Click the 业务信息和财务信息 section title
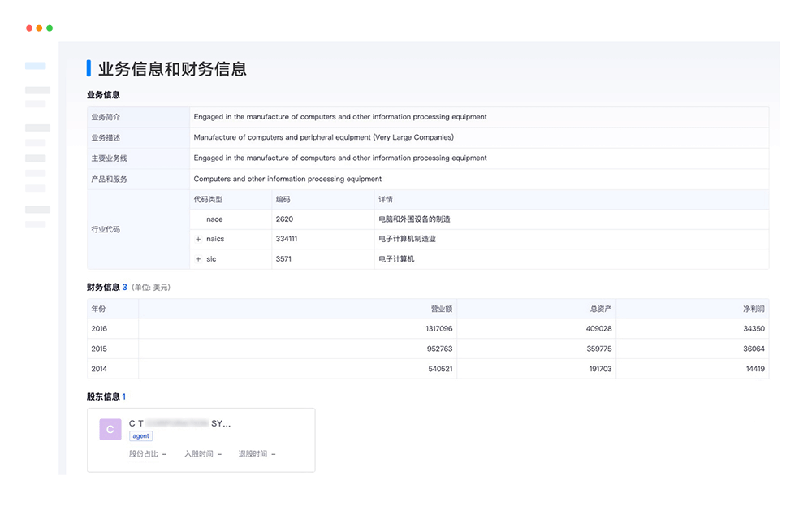 click(x=171, y=68)
